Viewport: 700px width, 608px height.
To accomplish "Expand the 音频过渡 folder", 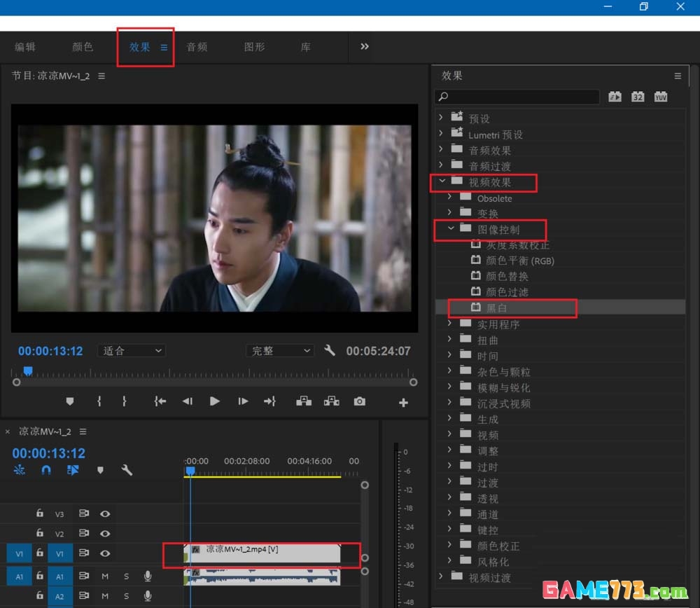I will point(441,165).
